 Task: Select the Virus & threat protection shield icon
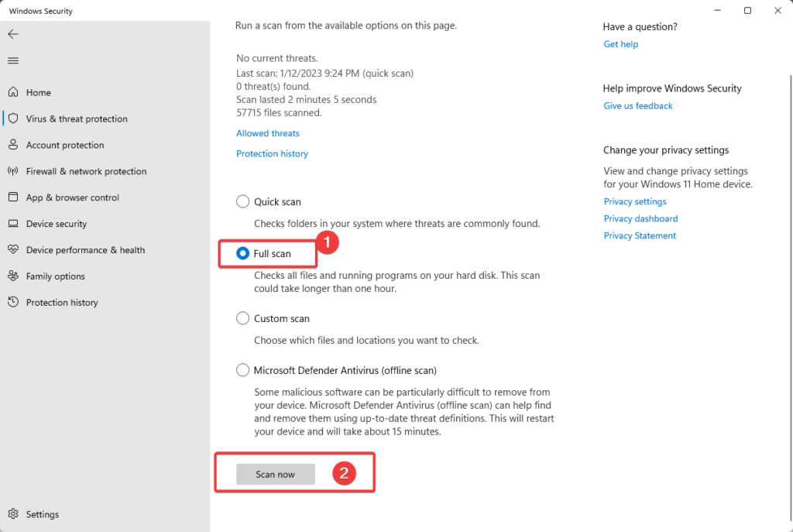[13, 118]
